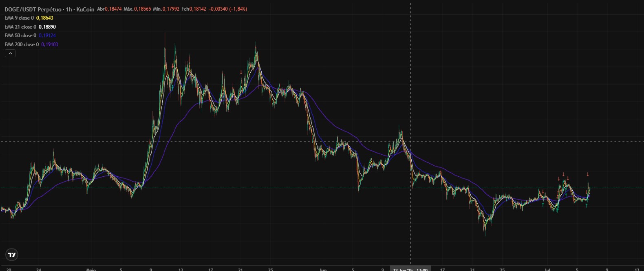This screenshot has height=271, width=644.
Task: Select the EMA 50 close indicator legend
Action: [x=20, y=36]
